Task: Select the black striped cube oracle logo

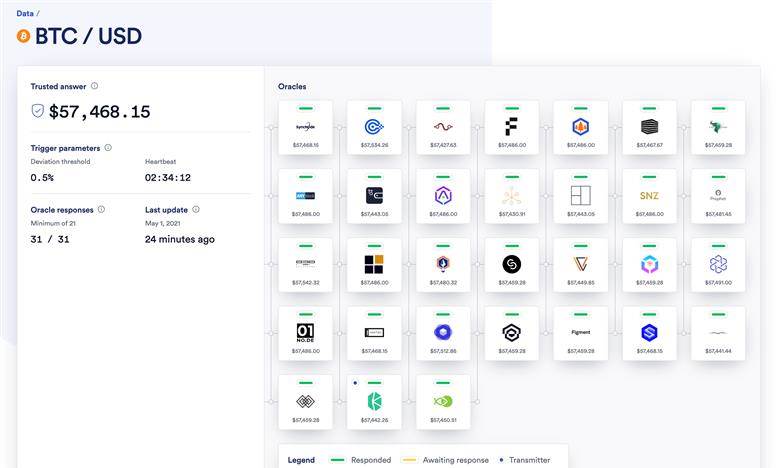Action: 649,127
